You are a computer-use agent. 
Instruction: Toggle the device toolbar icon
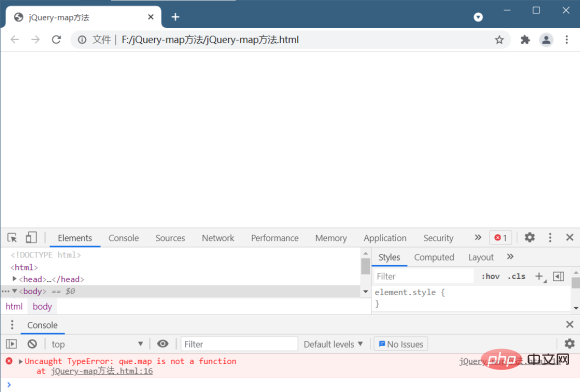[31, 237]
